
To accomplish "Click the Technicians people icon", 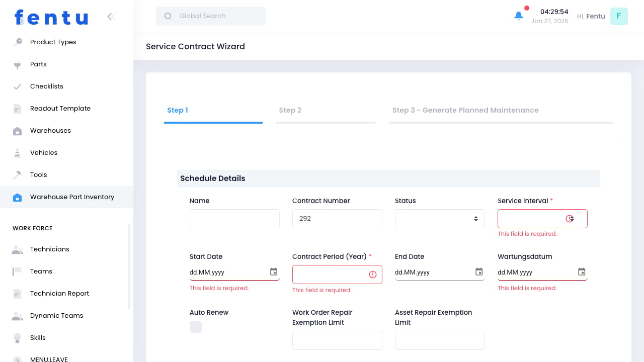I will [x=18, y=249].
